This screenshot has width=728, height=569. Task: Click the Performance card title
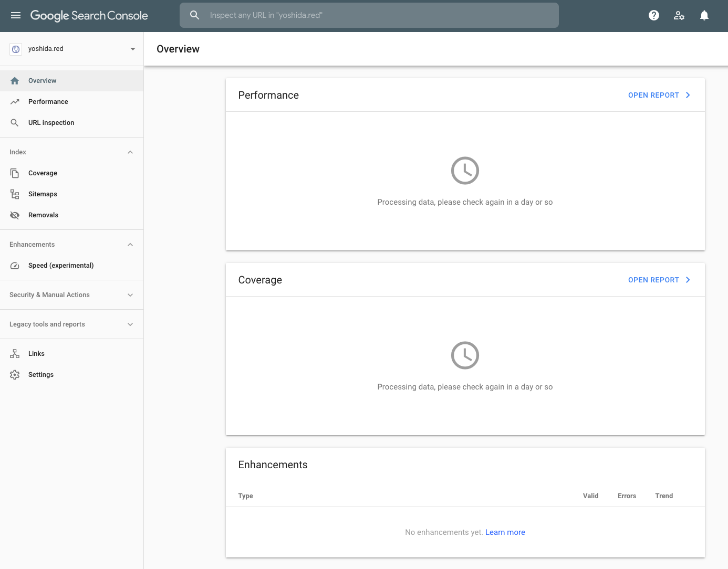[x=268, y=95]
